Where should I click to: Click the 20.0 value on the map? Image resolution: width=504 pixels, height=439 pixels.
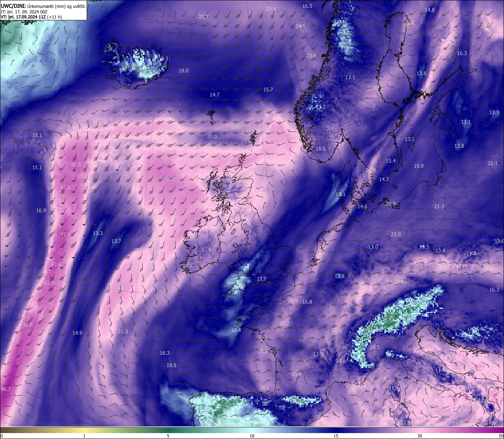(212, 136)
